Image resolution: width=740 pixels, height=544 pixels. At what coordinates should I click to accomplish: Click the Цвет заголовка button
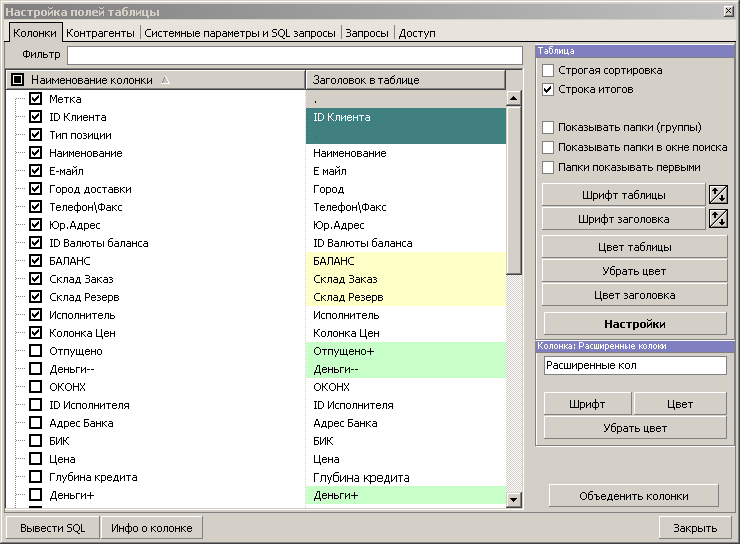pos(634,295)
